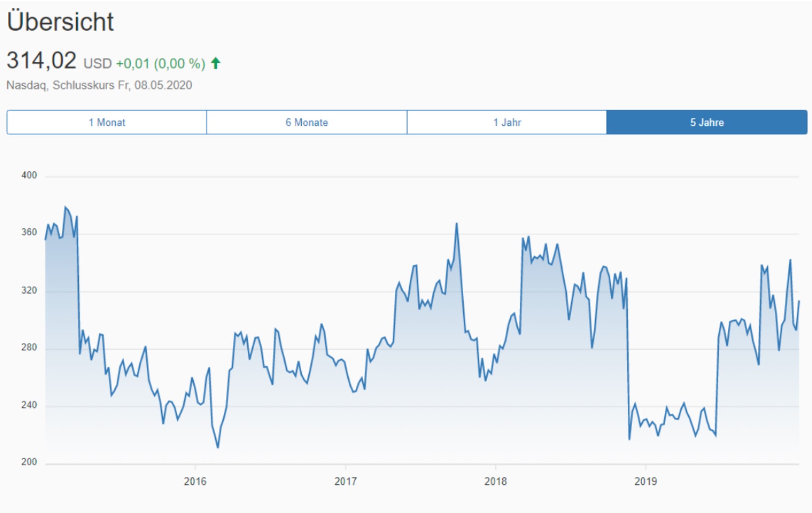
Task: Click the 2016 x-axis label
Action: [x=195, y=481]
